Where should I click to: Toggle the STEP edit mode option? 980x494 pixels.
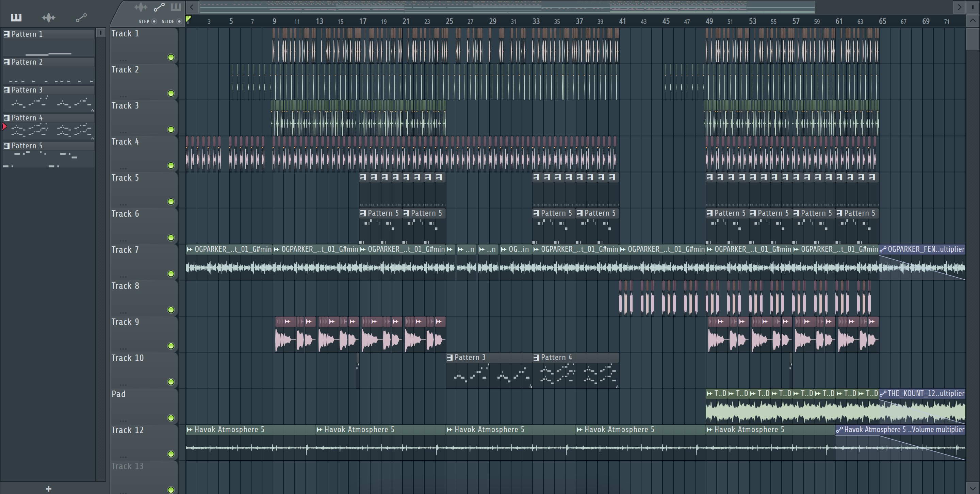[x=154, y=21]
